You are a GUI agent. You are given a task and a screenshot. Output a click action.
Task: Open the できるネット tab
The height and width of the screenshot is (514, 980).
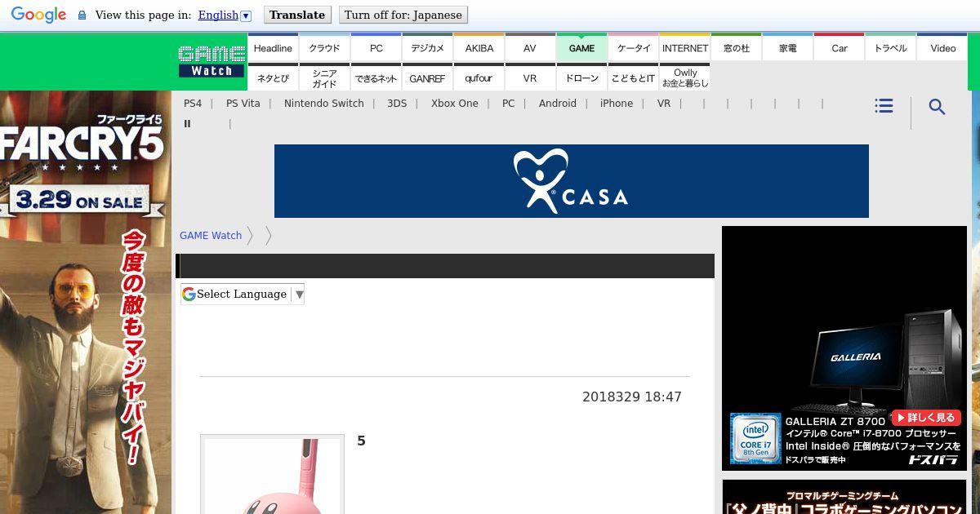point(376,78)
